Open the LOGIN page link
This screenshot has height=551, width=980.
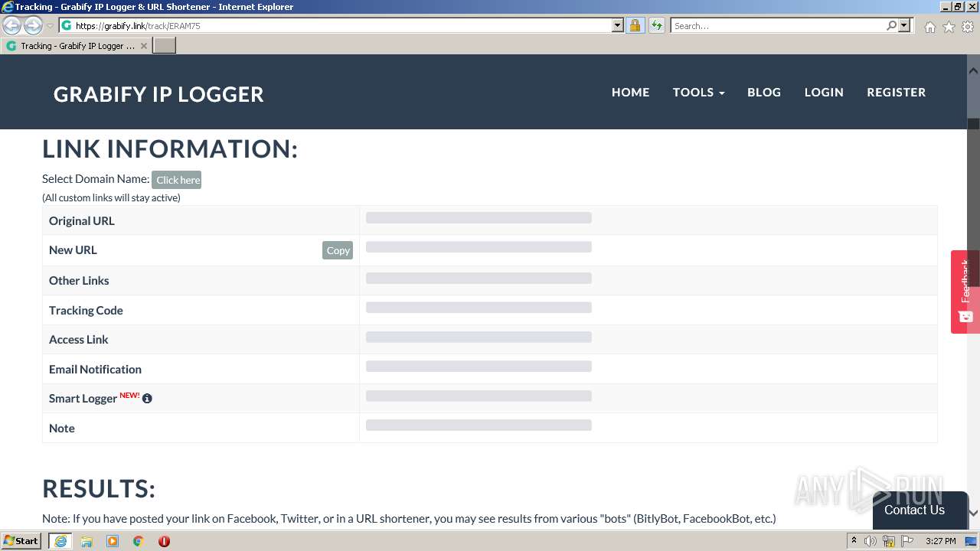[x=824, y=92]
